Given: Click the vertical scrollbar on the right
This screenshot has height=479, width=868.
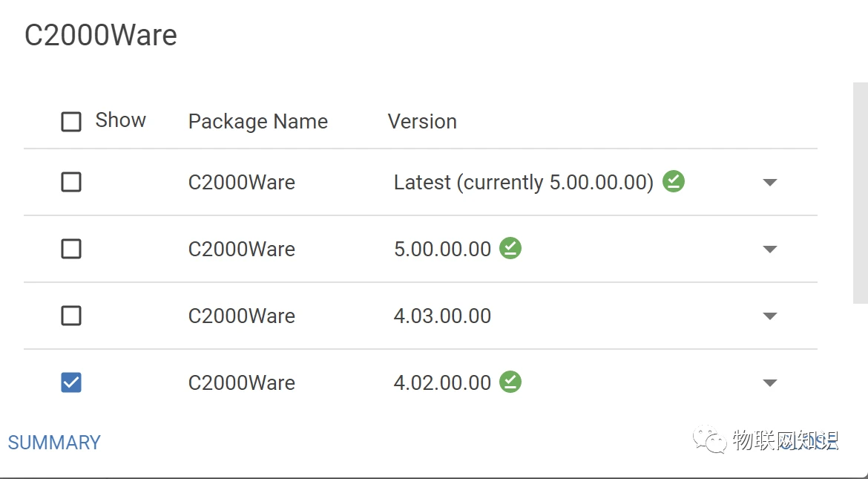Looking at the screenshot, I should pos(860,193).
